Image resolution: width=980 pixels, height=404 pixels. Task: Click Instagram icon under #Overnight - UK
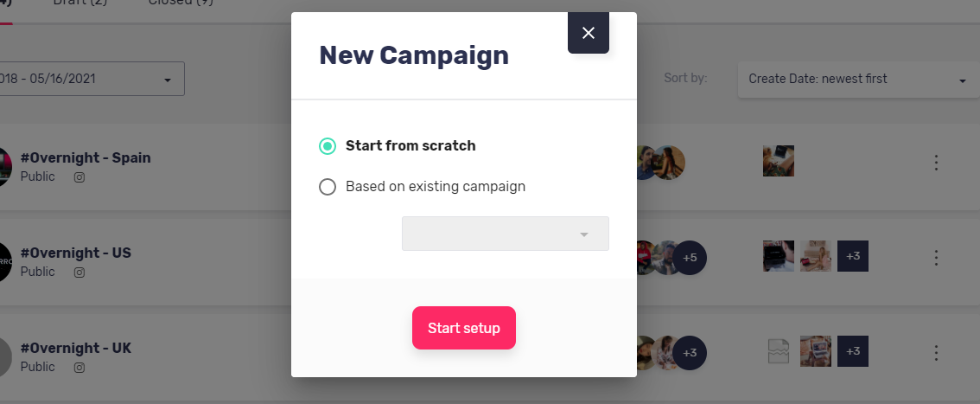click(80, 367)
